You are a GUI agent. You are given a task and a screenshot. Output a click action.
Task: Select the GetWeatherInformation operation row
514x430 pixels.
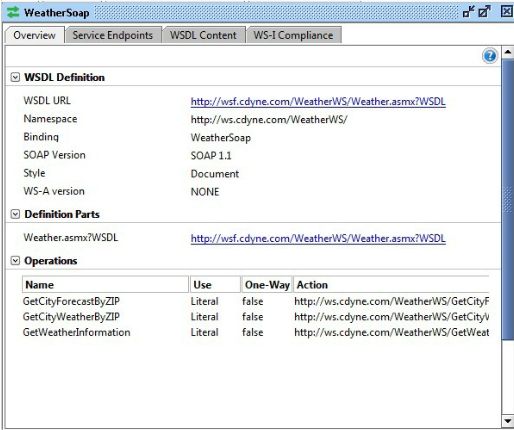[256, 332]
